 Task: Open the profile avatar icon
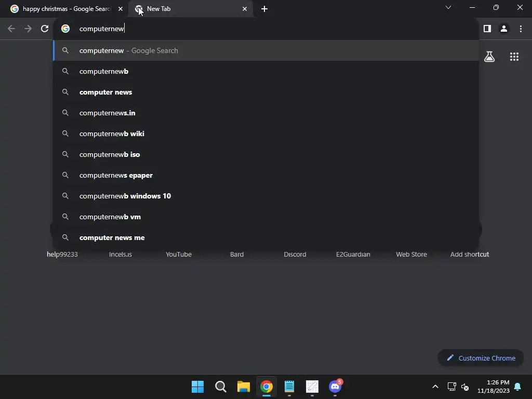coord(504,29)
